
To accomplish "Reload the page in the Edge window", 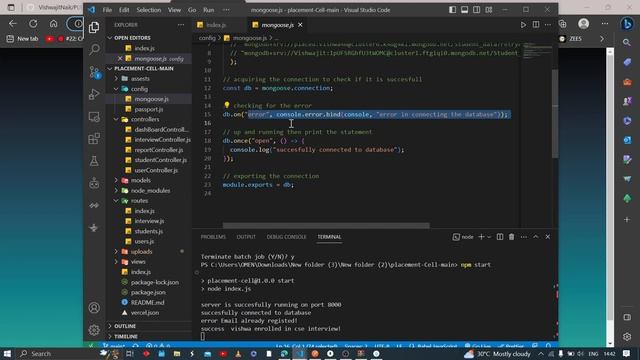I will 33,24.
